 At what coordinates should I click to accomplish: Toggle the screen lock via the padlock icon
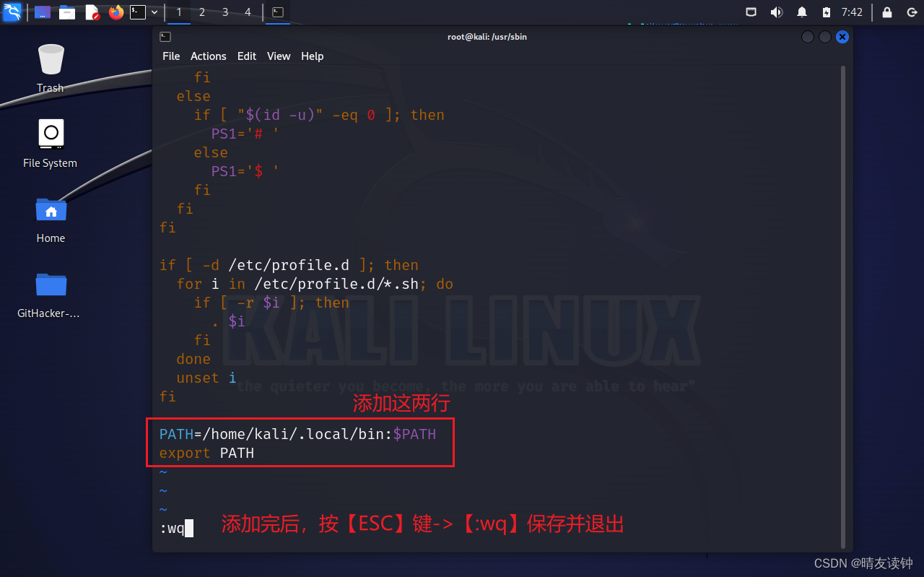pos(886,12)
